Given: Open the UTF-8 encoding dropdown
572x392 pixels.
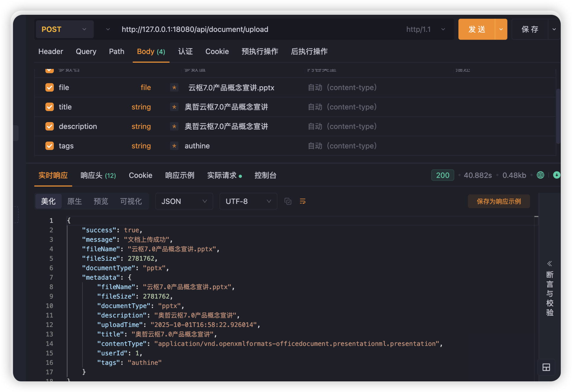Looking at the screenshot, I should [248, 201].
